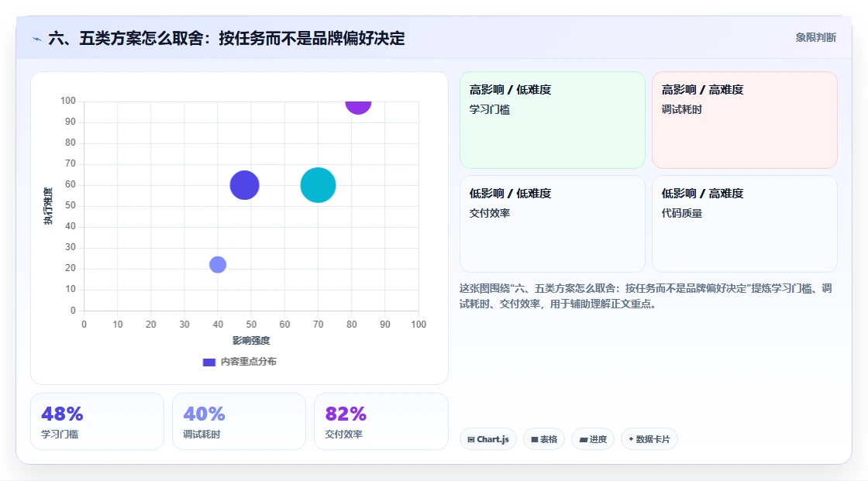
Task: Open the 低影响 / 高难度 quadrant card
Action: point(745,224)
